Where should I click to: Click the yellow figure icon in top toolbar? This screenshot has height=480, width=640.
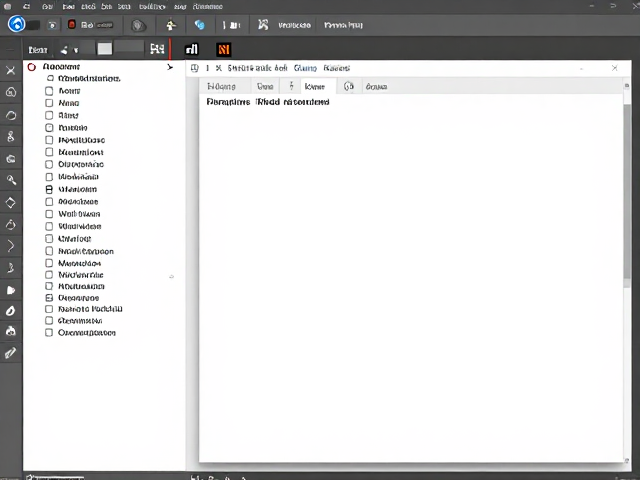click(171, 25)
